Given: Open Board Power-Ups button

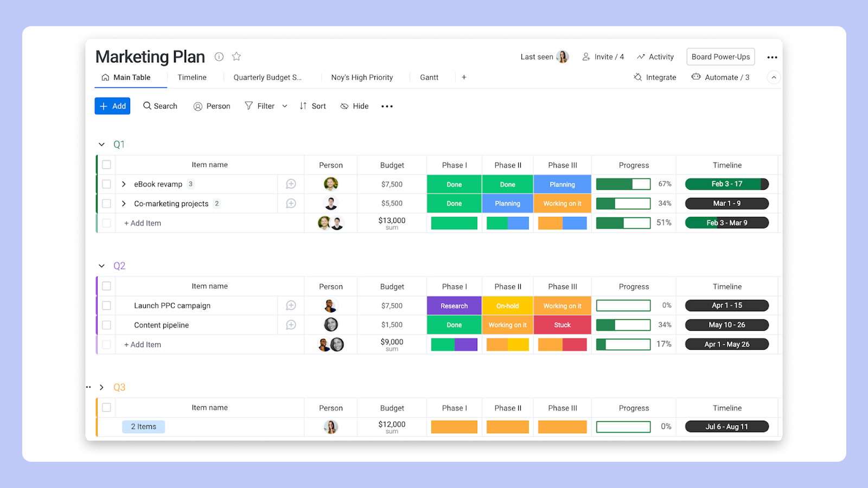Looking at the screenshot, I should [720, 57].
